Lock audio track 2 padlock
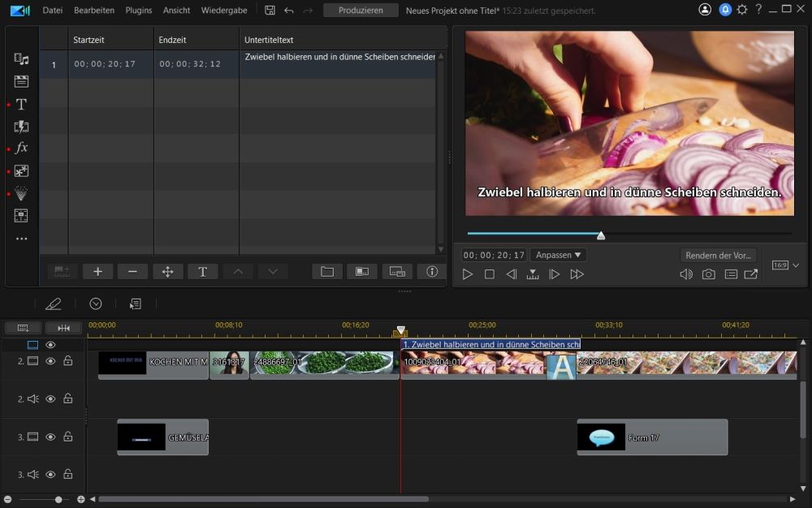Image resolution: width=812 pixels, height=508 pixels. [68, 398]
